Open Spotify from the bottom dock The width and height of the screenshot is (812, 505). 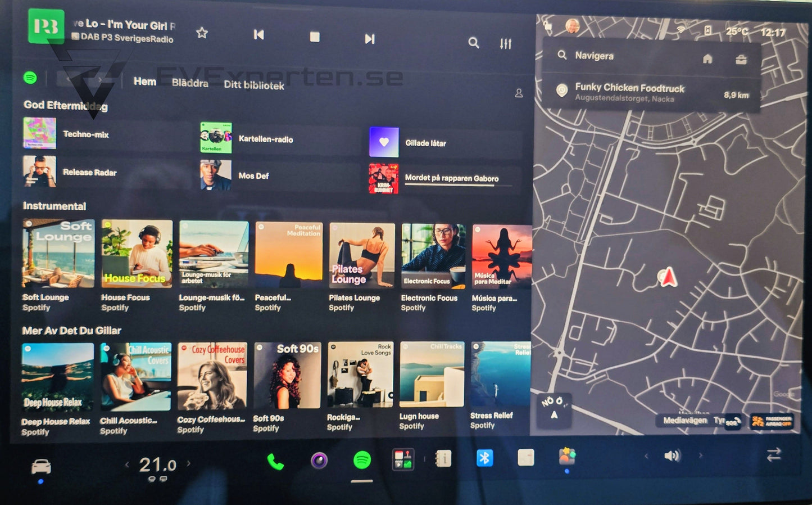coord(362,460)
